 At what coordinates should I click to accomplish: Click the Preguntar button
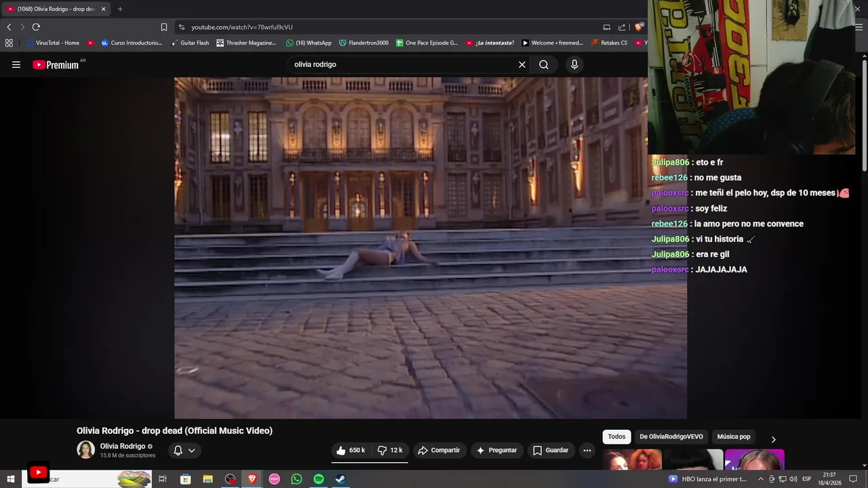[496, 450]
